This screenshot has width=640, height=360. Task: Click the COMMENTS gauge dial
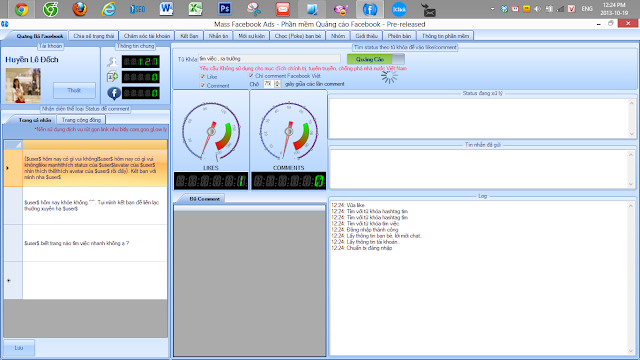point(289,131)
